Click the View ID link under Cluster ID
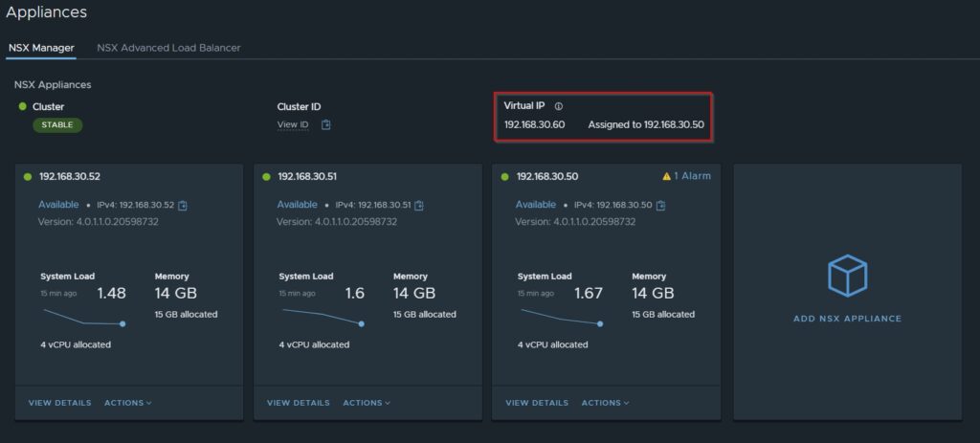 (293, 125)
